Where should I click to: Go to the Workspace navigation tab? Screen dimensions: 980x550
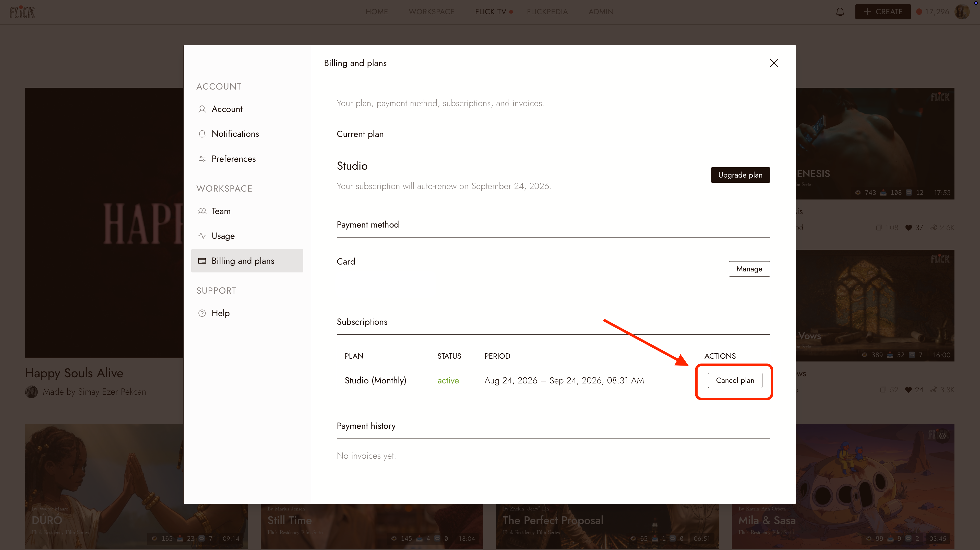click(432, 12)
